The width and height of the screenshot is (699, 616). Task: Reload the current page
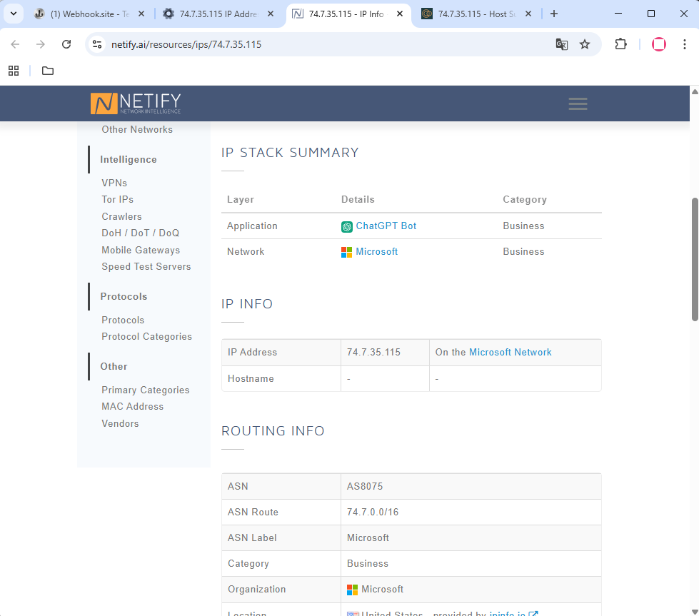tap(66, 44)
